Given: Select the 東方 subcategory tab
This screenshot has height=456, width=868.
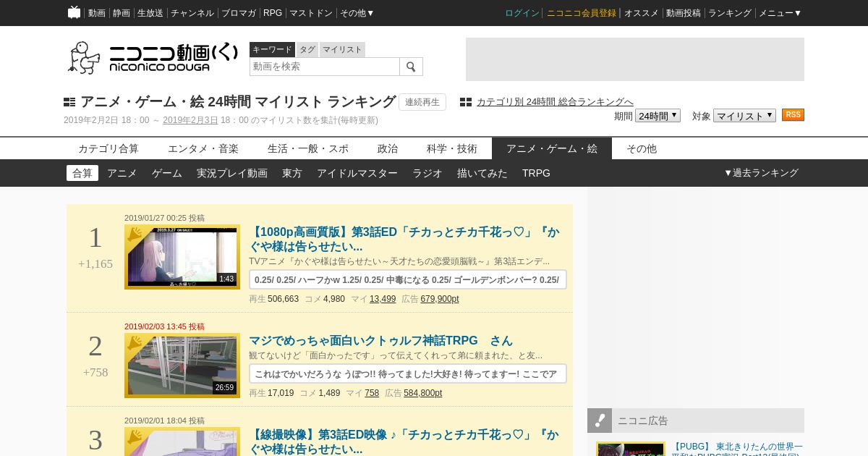Looking at the screenshot, I should click(292, 173).
